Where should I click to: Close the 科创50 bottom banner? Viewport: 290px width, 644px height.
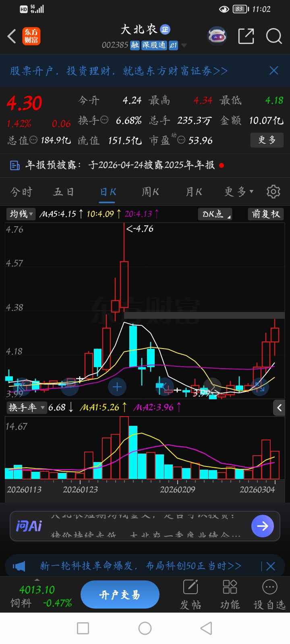pos(271,566)
